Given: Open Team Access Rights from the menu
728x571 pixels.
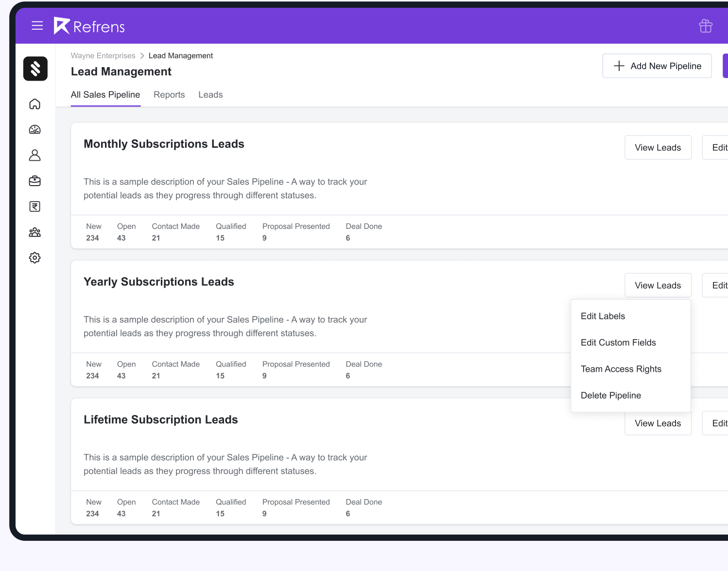Looking at the screenshot, I should 621,369.
